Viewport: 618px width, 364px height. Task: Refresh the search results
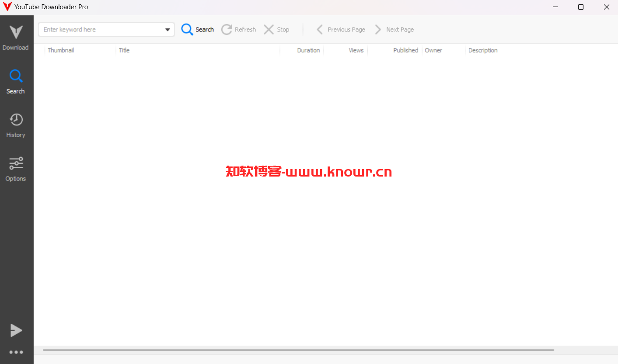[238, 29]
